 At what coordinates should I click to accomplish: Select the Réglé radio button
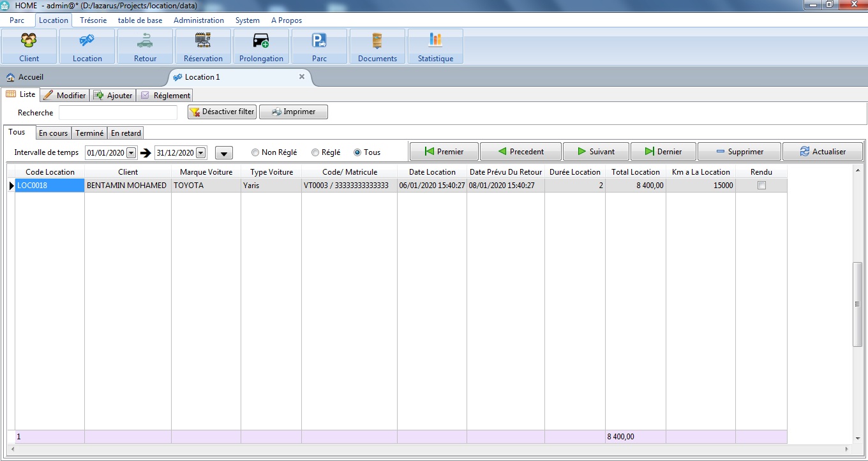pyautogui.click(x=315, y=152)
